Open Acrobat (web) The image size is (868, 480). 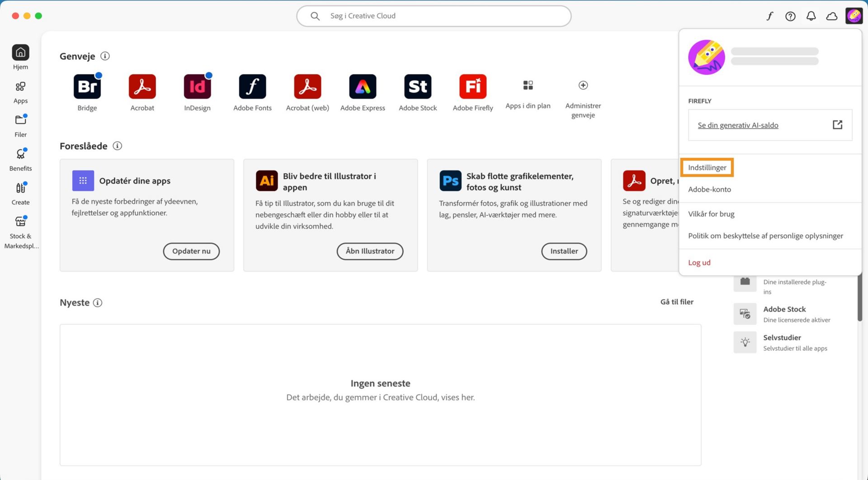pyautogui.click(x=307, y=86)
